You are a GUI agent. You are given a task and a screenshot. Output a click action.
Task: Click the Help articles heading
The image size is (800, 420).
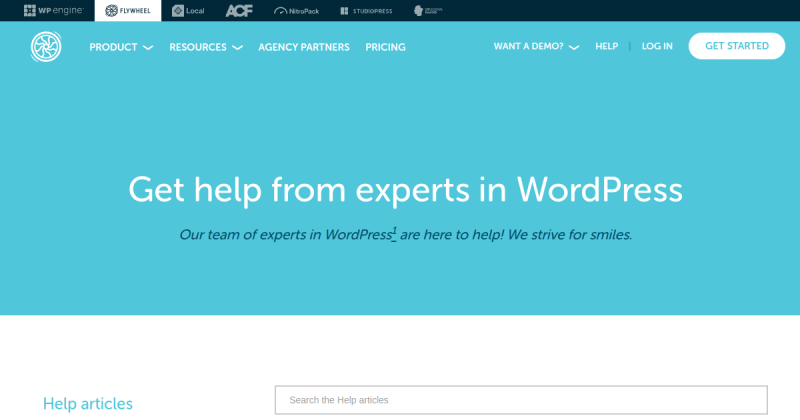point(88,403)
